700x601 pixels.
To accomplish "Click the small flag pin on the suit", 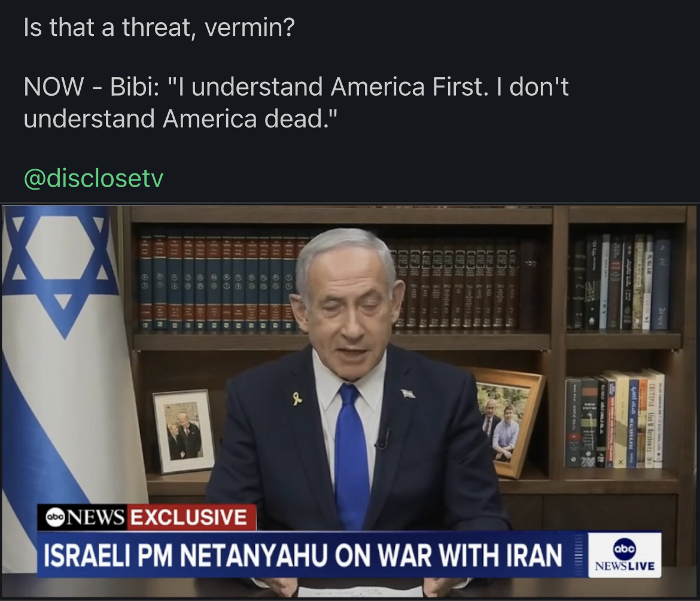I will [407, 393].
